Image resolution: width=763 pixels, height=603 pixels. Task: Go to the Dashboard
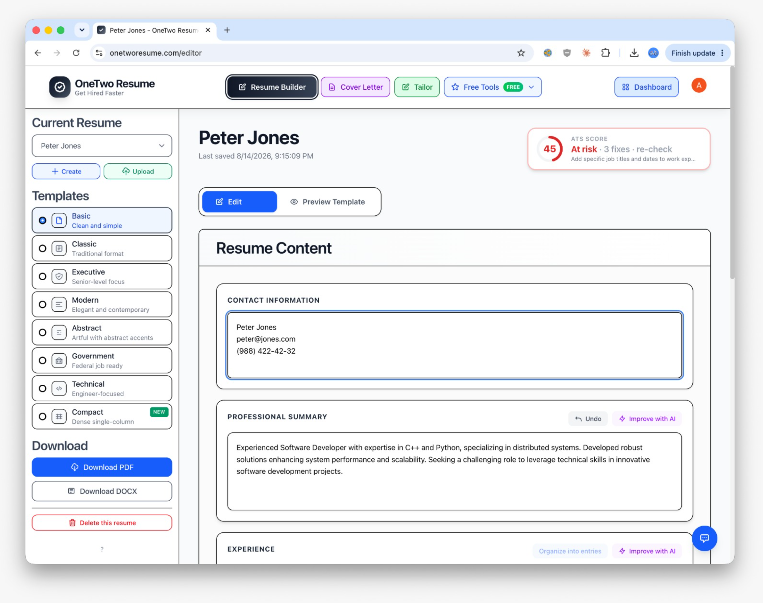click(x=646, y=87)
